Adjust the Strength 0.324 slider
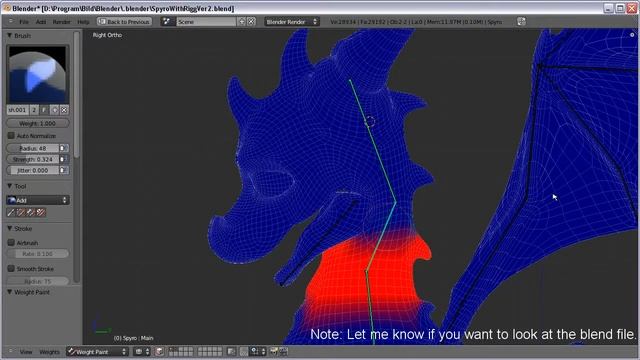Viewport: 640px width, 360px height. pos(33,159)
